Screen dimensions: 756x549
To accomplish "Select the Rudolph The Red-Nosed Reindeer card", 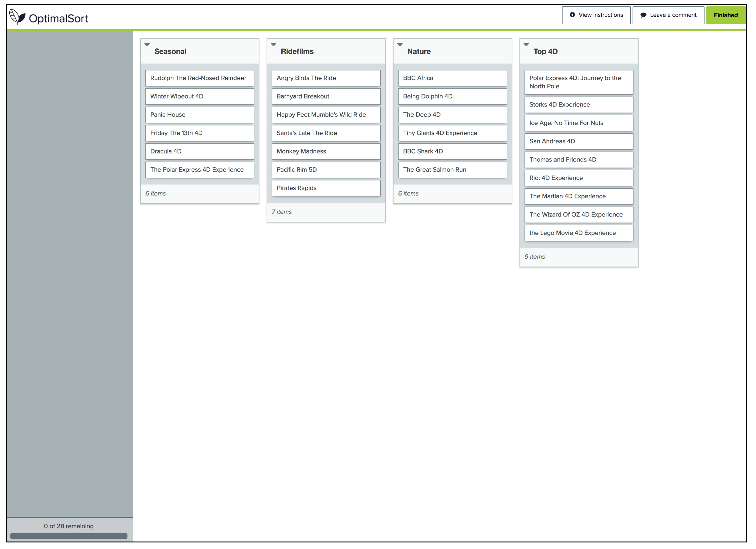I will click(200, 78).
